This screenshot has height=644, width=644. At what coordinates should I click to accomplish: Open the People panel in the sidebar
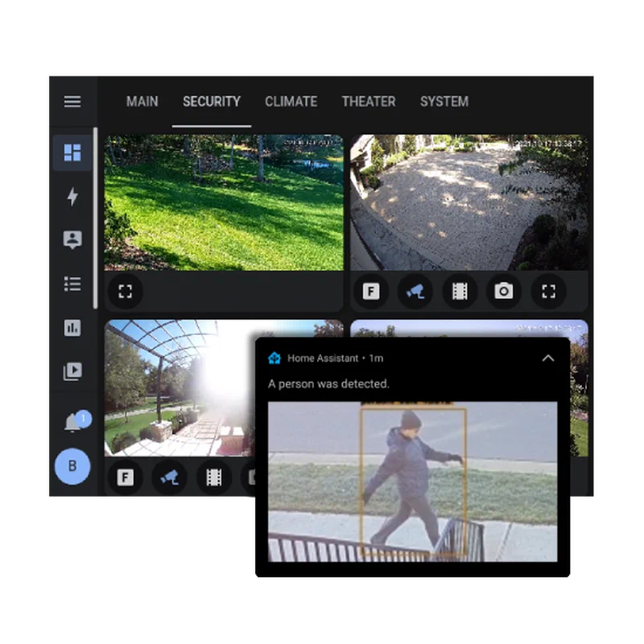click(x=72, y=239)
